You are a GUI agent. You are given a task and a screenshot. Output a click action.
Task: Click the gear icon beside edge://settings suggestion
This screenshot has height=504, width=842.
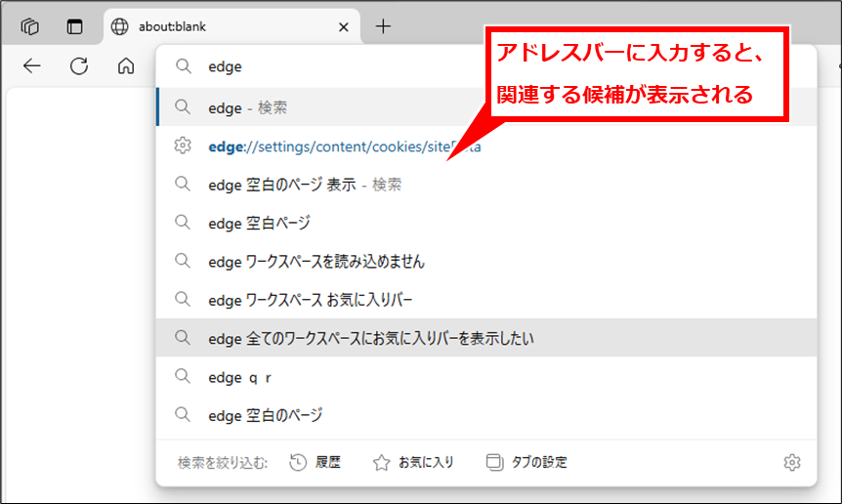click(x=183, y=146)
